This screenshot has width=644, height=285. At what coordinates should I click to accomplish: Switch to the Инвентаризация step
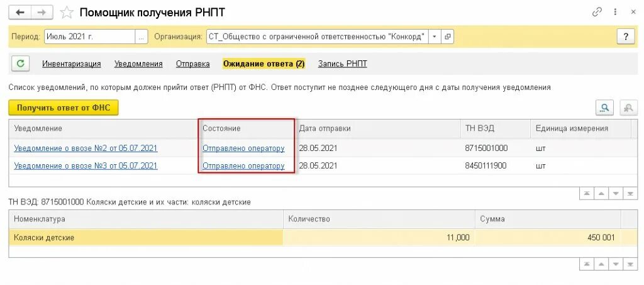72,64
